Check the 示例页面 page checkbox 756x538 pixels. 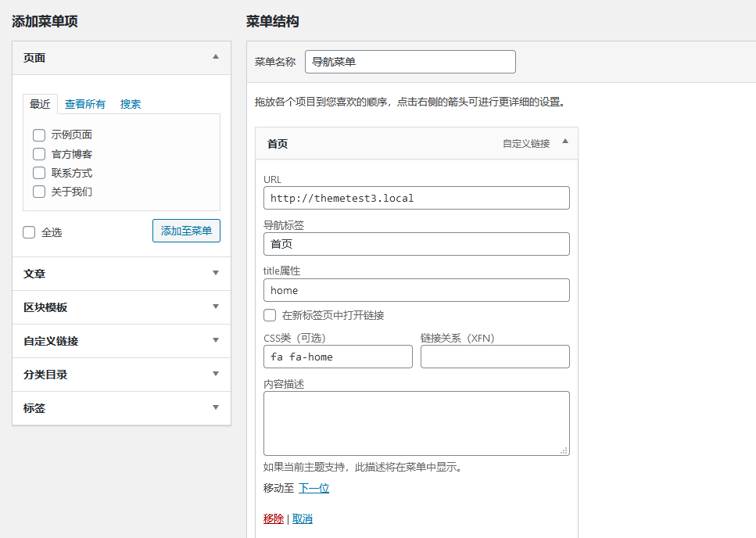click(38, 134)
